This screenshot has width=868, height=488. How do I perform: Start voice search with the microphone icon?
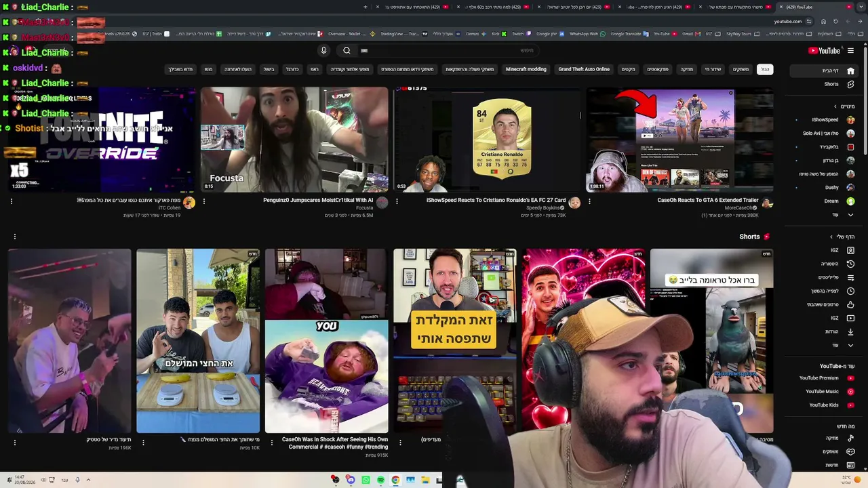323,50
